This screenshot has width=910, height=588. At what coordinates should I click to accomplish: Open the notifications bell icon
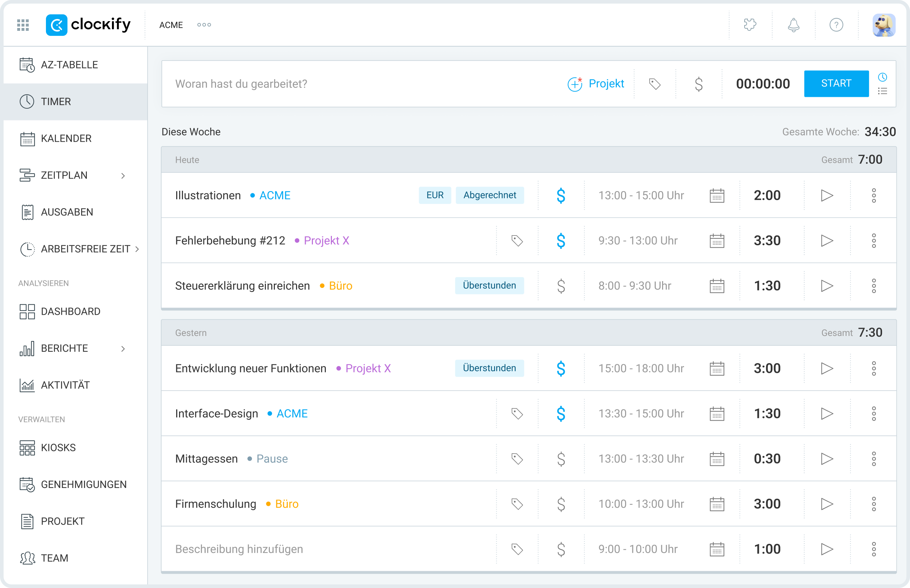pos(793,24)
